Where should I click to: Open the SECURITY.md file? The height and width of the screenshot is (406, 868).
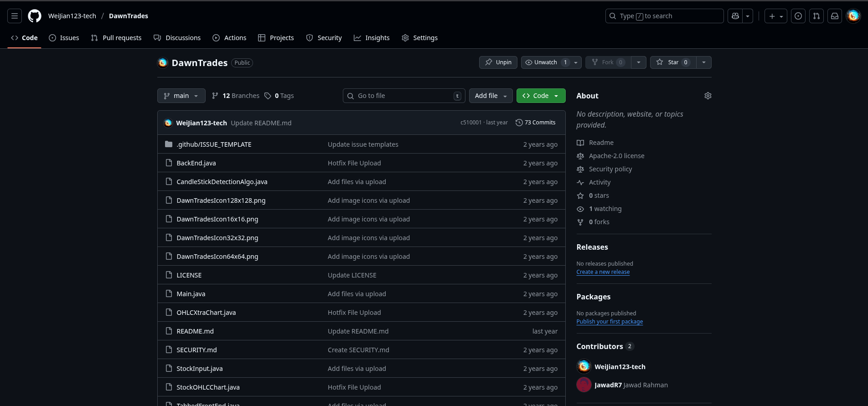pos(196,350)
